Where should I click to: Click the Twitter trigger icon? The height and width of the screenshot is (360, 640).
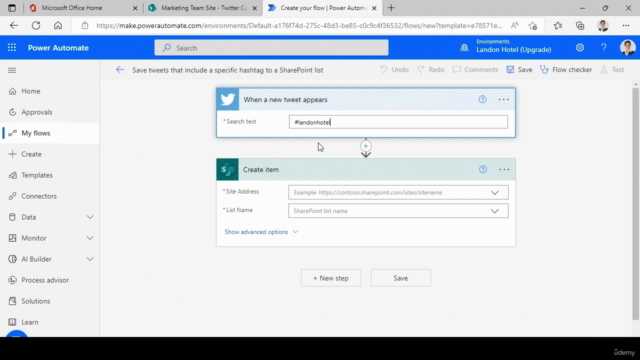[228, 99]
